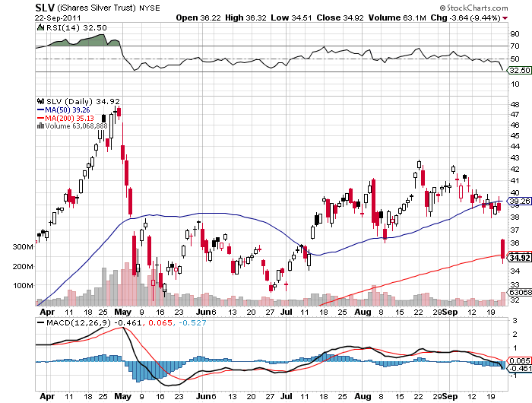Click the RSI(14) 32.50 legend text
532x403 pixels.
click(x=77, y=27)
